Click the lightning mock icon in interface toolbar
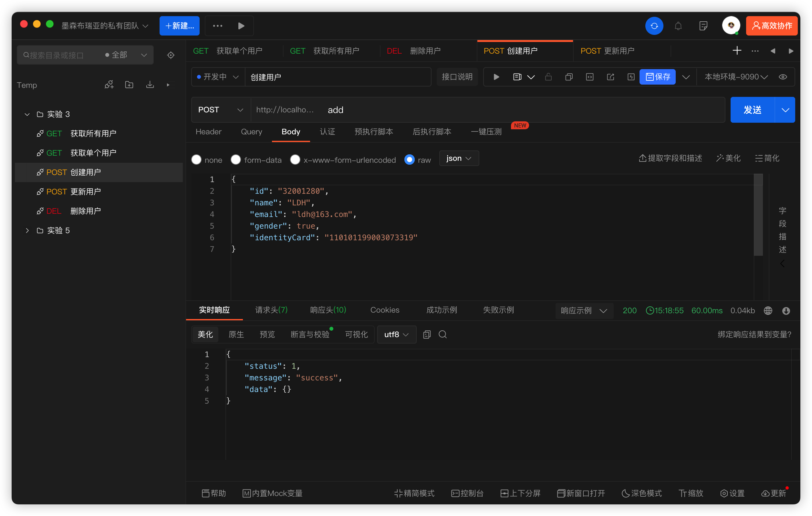Image resolution: width=812 pixels, height=516 pixels. 631,77
